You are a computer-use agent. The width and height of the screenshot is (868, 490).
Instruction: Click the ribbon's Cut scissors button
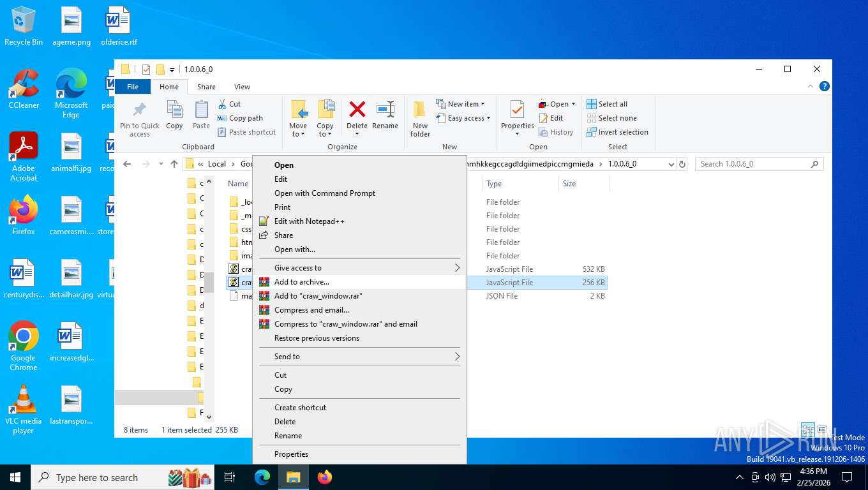coord(229,104)
